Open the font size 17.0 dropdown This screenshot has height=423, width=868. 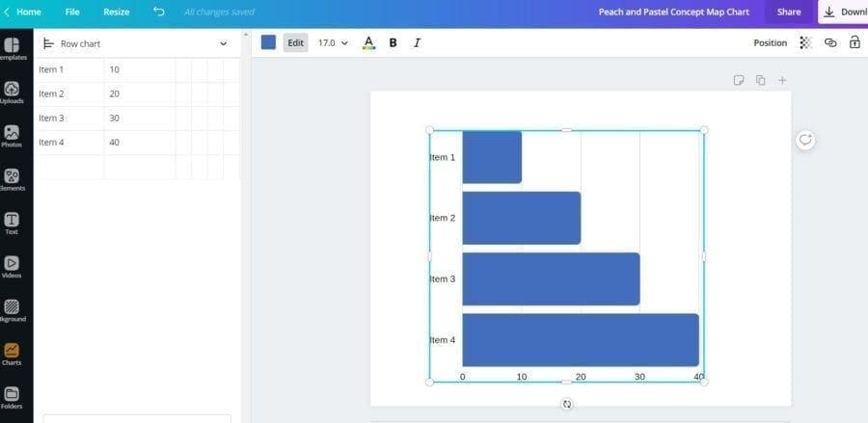[x=333, y=42]
